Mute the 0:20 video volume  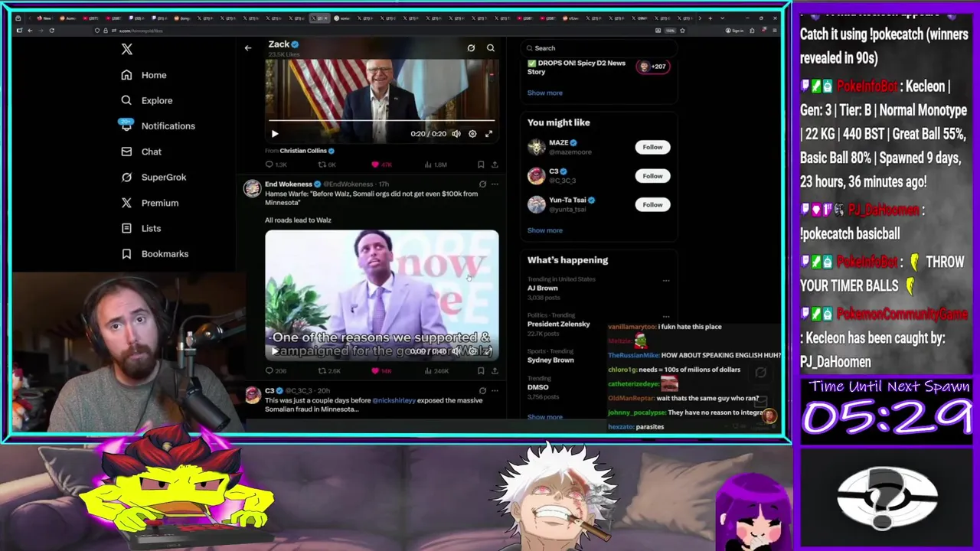(x=456, y=134)
